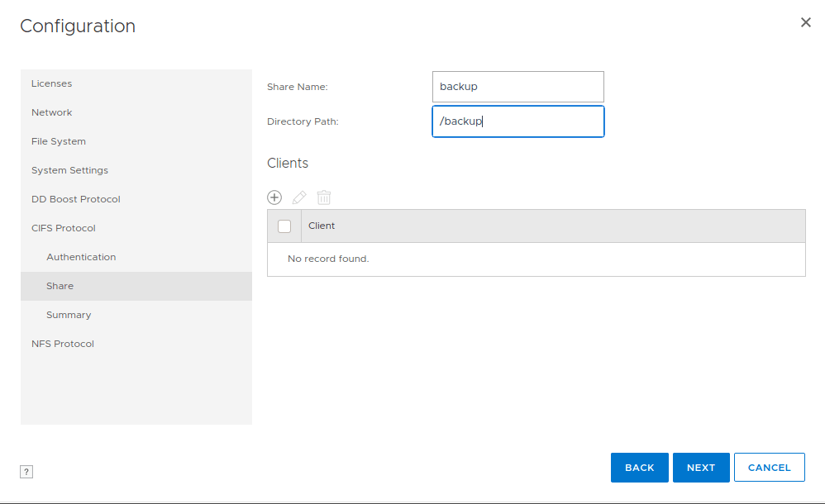Click the BACK button
The height and width of the screenshot is (504, 825).
click(x=639, y=468)
